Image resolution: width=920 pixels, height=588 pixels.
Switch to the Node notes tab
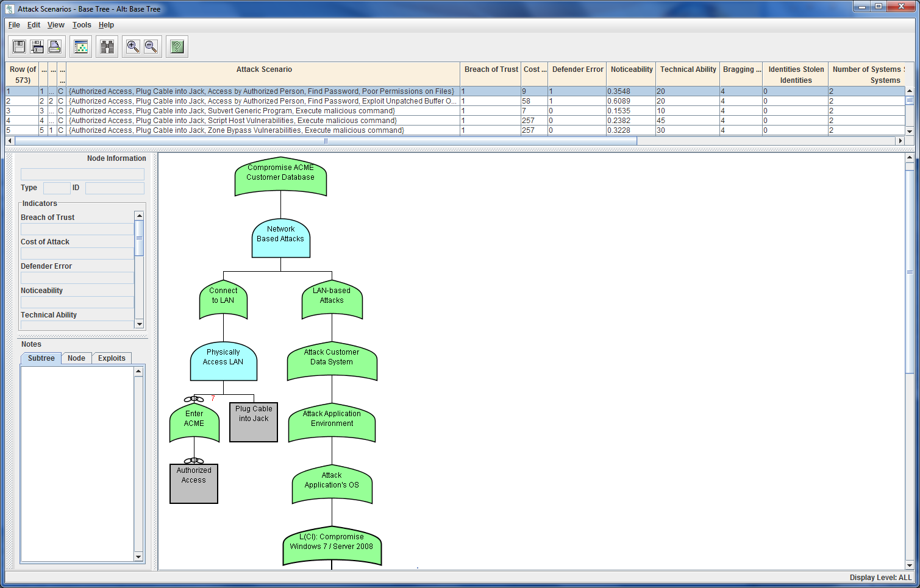(76, 358)
